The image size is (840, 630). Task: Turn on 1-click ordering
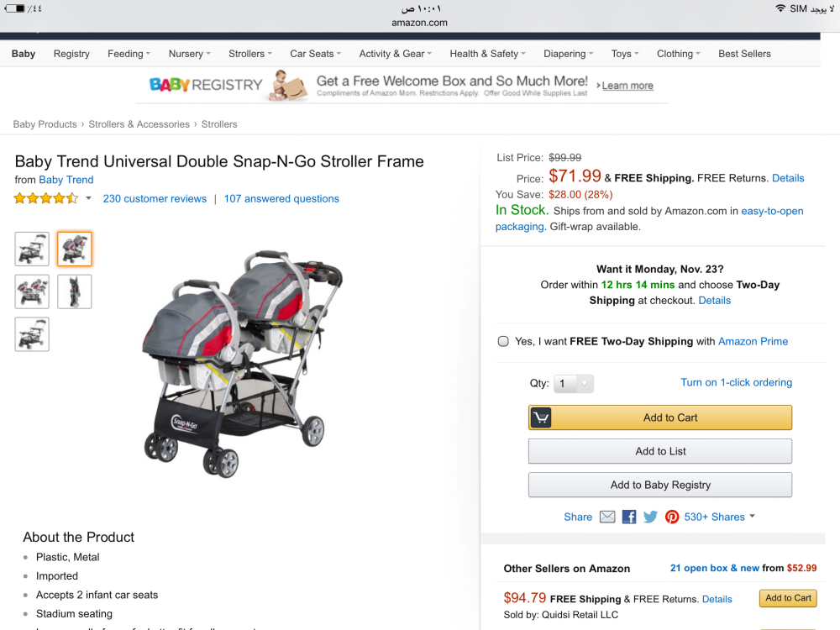[x=736, y=382]
